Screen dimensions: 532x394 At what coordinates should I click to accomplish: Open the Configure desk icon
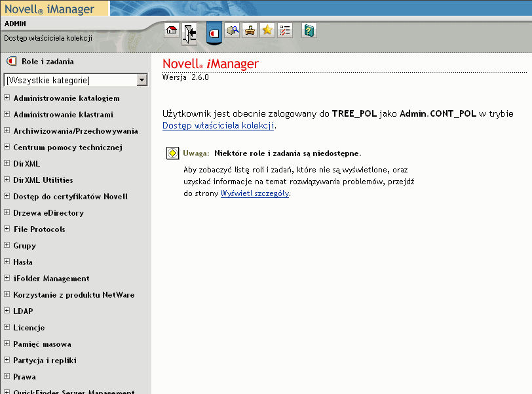click(250, 31)
